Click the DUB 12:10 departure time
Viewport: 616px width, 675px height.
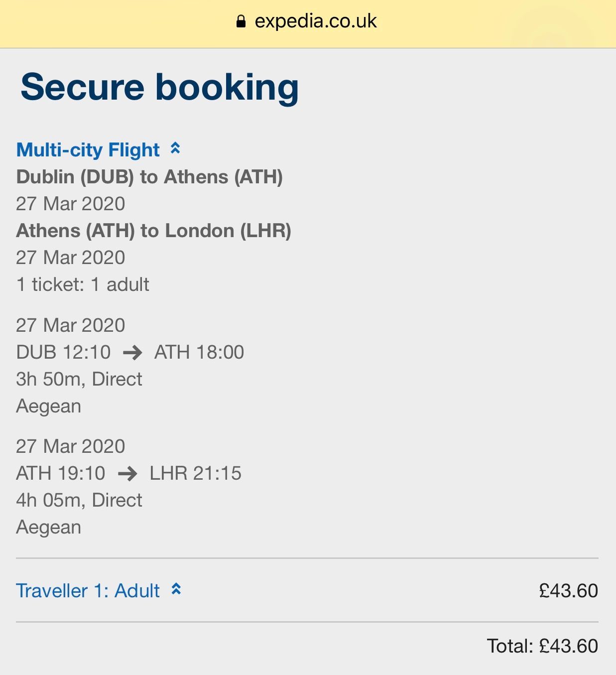pyautogui.click(x=63, y=352)
